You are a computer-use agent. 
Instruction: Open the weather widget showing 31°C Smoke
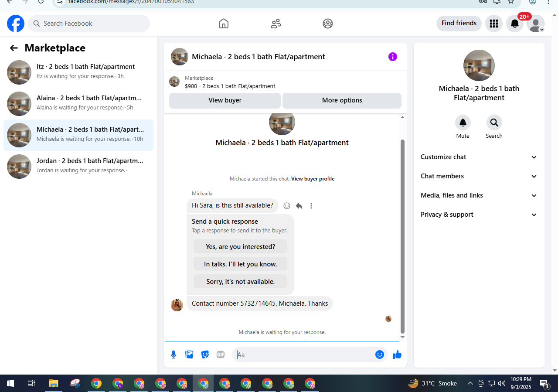coord(432,383)
